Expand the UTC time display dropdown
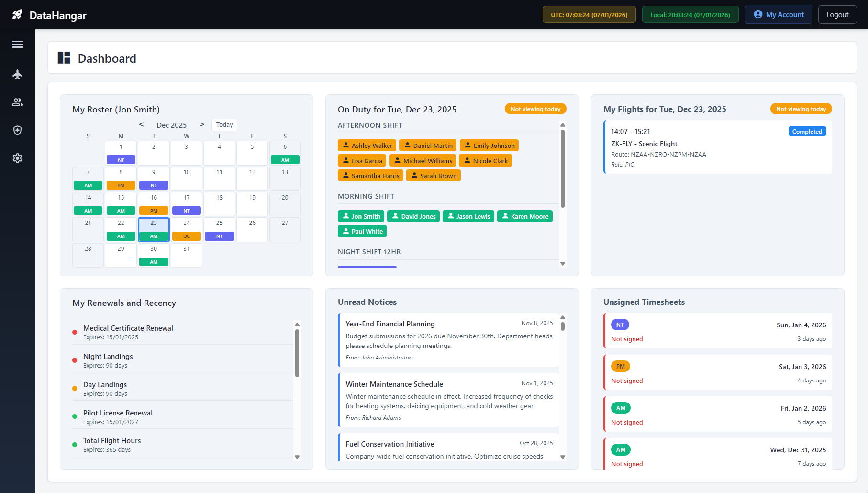Screen dimensions: 868x493 click(x=589, y=14)
